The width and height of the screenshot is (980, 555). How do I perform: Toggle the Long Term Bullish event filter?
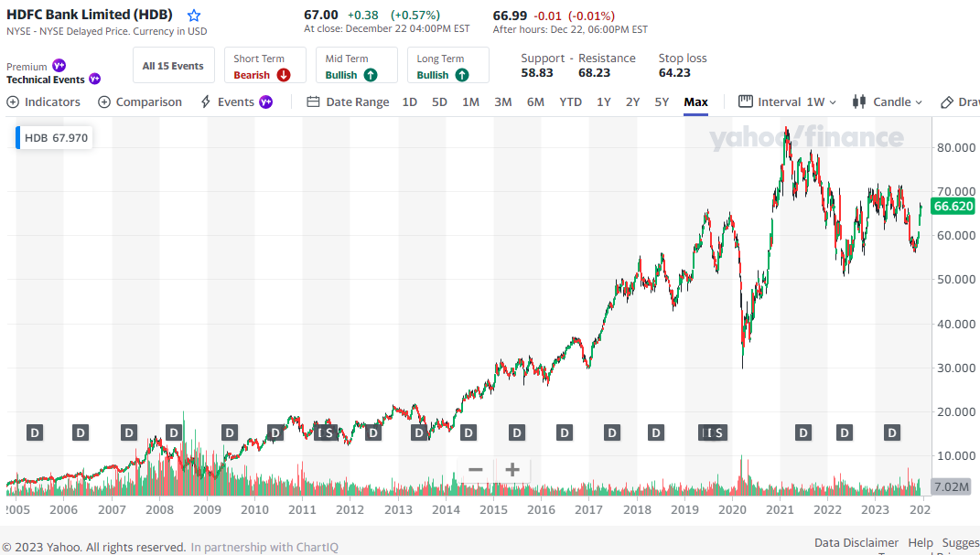(447, 65)
